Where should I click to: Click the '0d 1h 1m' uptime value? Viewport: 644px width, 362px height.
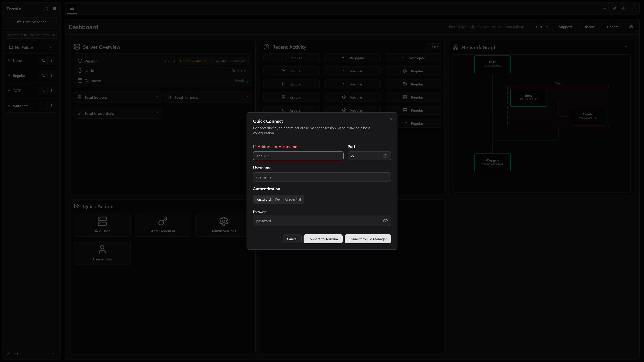[240, 71]
